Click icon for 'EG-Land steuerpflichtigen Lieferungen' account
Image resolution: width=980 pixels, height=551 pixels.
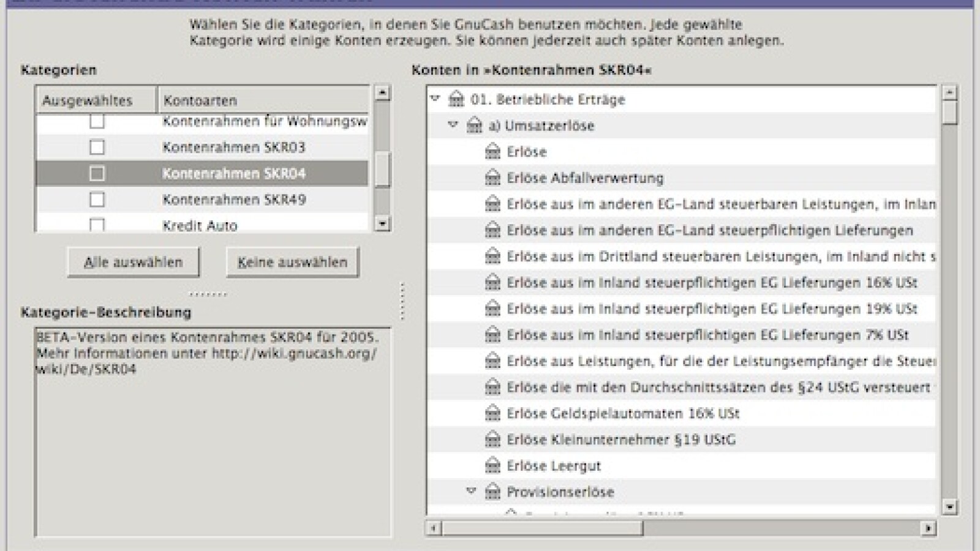[x=492, y=230]
